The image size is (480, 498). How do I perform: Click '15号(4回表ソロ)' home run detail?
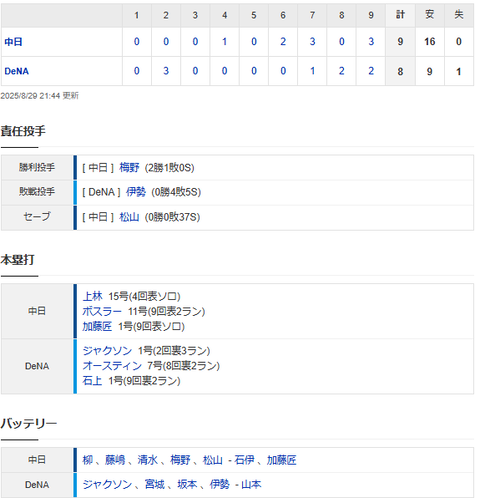pos(144,296)
